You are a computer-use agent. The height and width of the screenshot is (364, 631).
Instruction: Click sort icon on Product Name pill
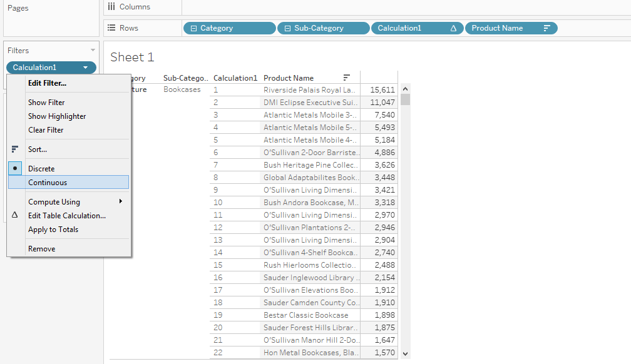click(546, 28)
